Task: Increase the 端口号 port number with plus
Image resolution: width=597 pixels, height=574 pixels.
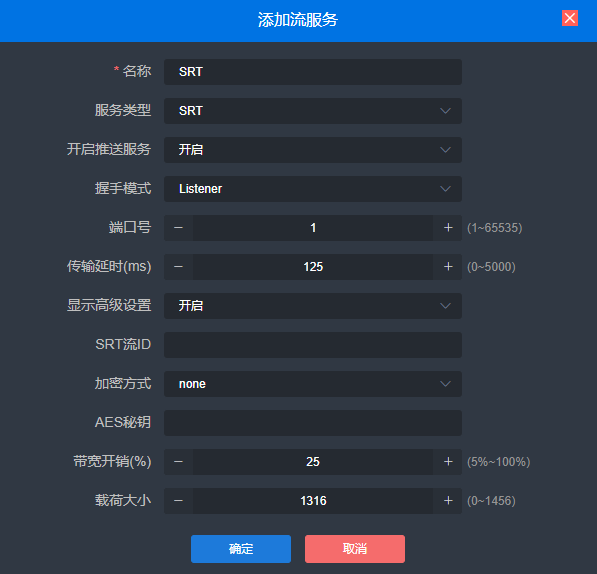Action: (448, 228)
